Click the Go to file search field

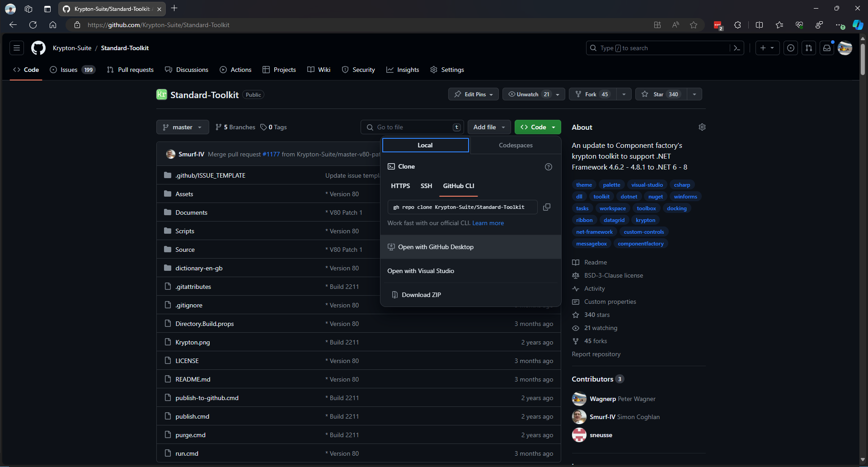point(413,127)
